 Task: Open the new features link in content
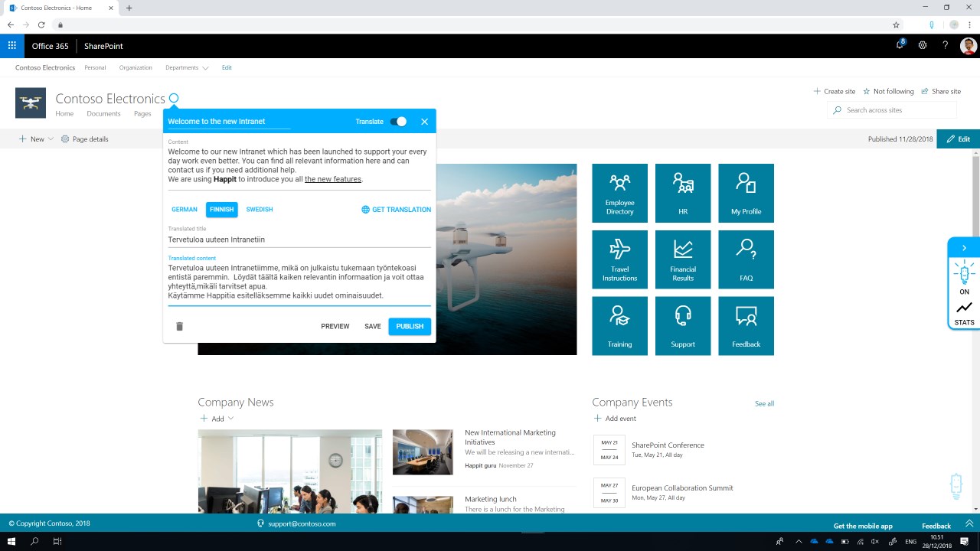click(x=333, y=179)
